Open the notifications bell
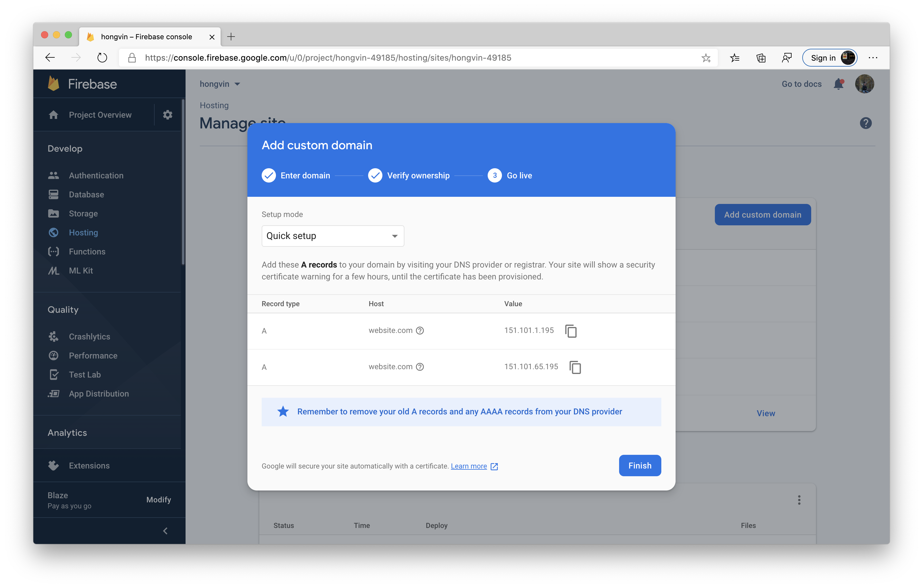 [x=839, y=84]
